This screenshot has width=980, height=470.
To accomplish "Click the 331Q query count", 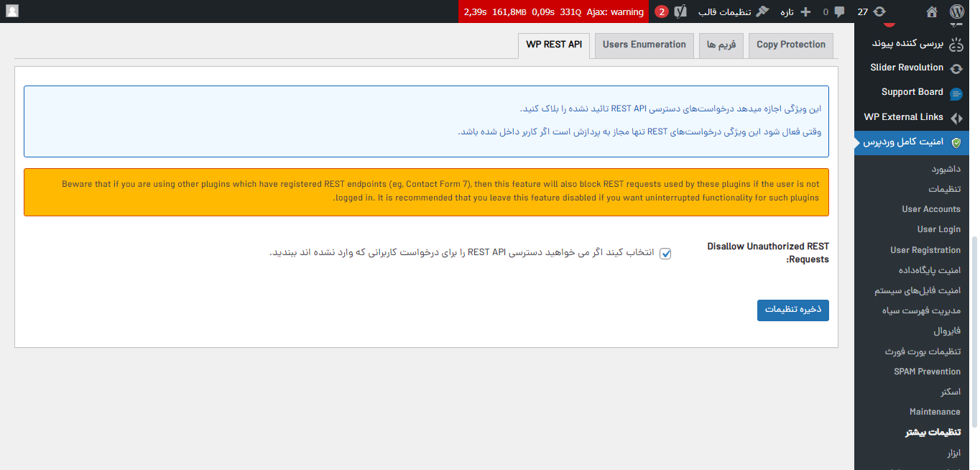I will tap(570, 11).
